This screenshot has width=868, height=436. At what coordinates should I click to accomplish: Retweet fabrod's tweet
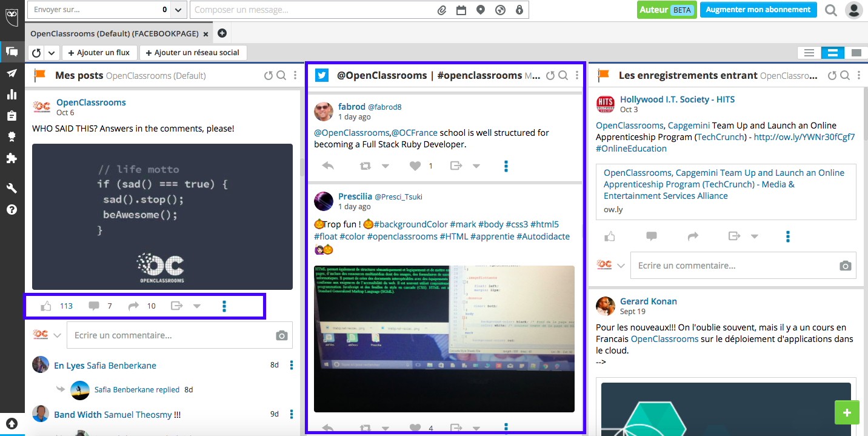[x=365, y=166]
